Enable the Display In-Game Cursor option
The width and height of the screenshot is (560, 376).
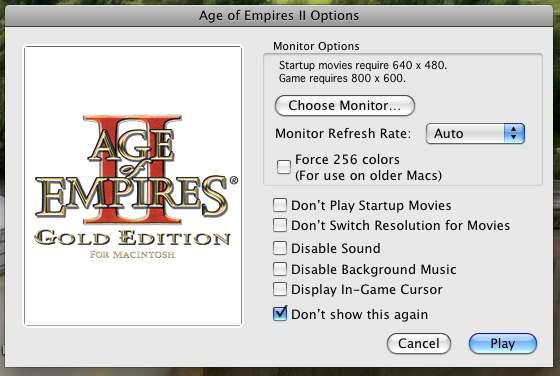tap(280, 289)
